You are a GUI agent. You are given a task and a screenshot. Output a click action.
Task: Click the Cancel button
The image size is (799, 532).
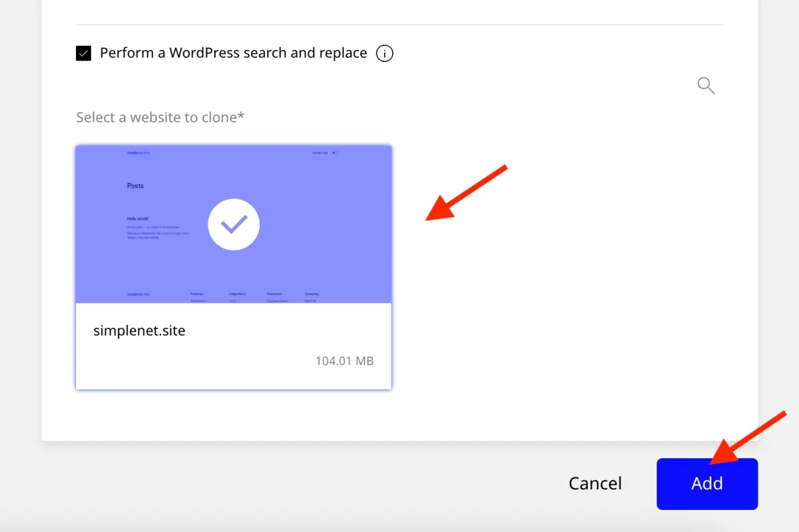coord(595,483)
